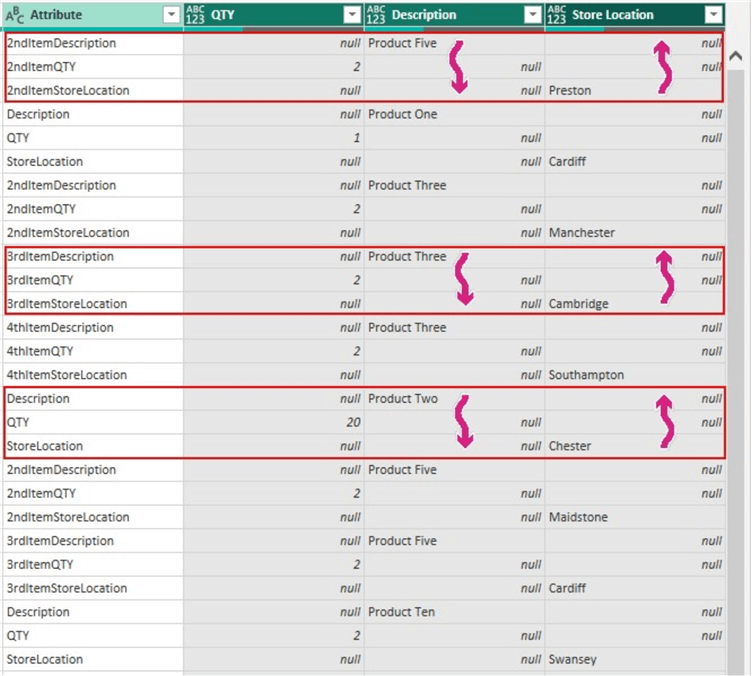
Task: Click the 'Maidstone' store location cell
Action: [635, 517]
